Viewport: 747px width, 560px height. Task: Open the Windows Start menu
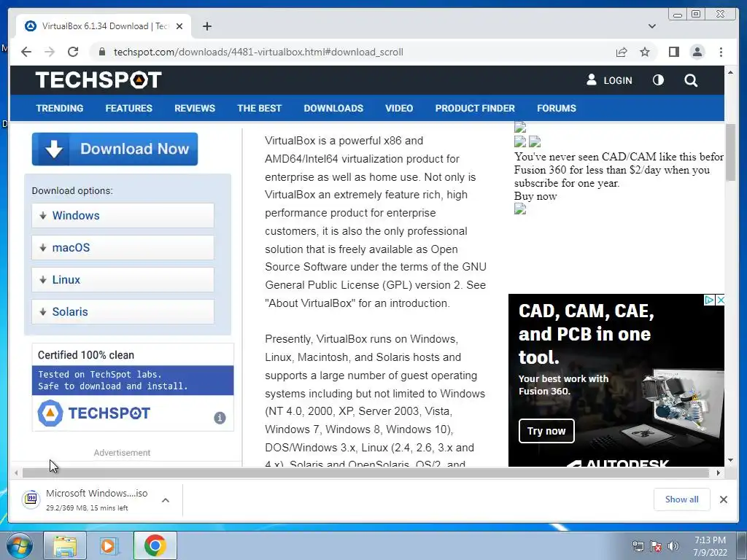20,545
